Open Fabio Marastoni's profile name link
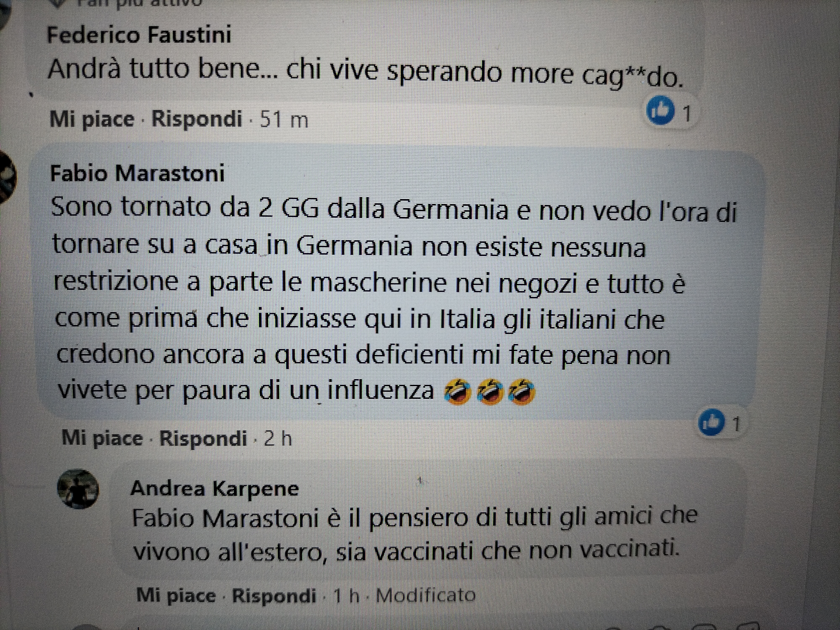840x630 pixels. (x=137, y=173)
